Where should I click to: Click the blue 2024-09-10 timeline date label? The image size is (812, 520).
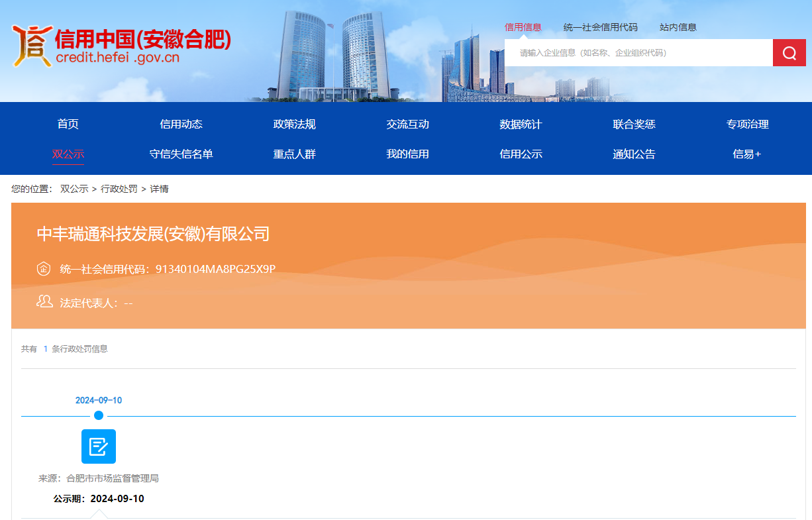99,400
